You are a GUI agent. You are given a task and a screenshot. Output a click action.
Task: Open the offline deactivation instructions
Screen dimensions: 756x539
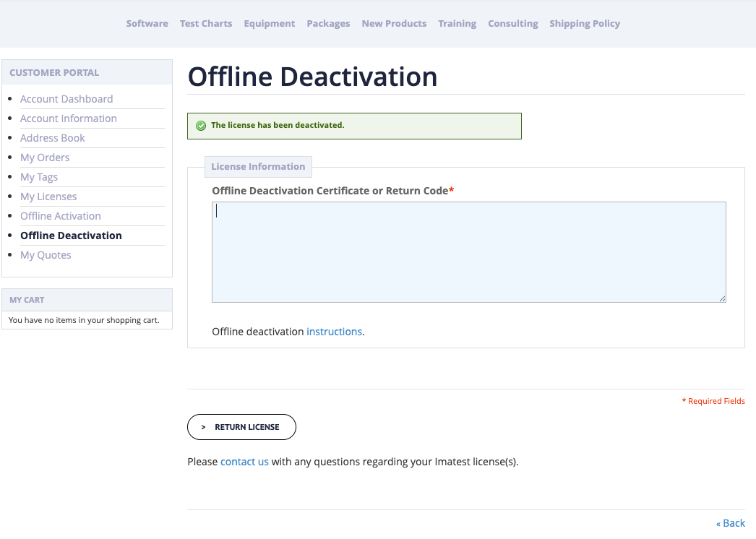(335, 331)
